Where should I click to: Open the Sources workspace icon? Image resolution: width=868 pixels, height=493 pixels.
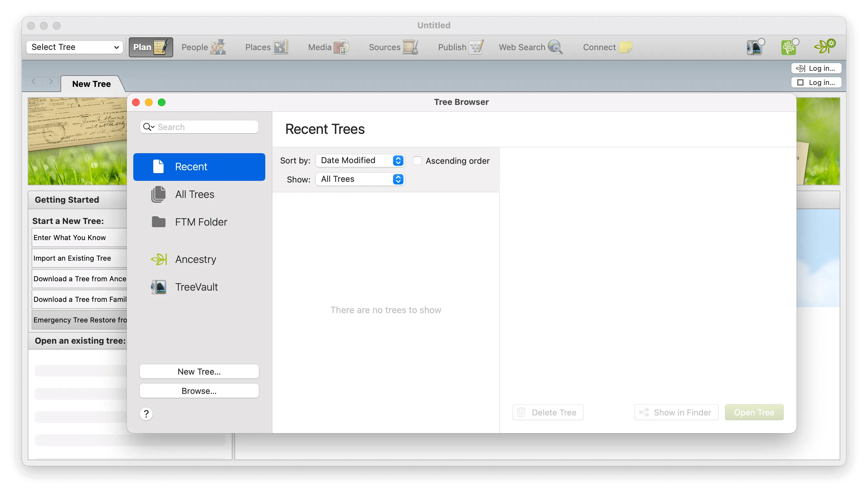(393, 47)
